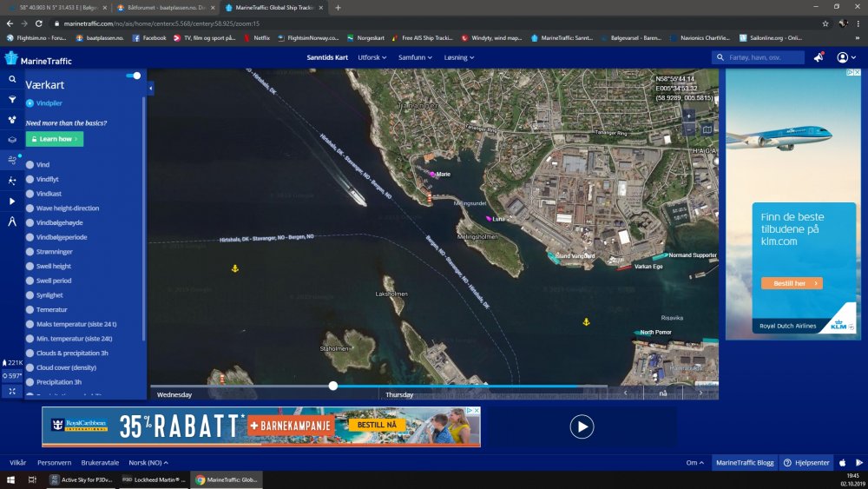
Task: Select the Swell height layer
Action: 30,267
